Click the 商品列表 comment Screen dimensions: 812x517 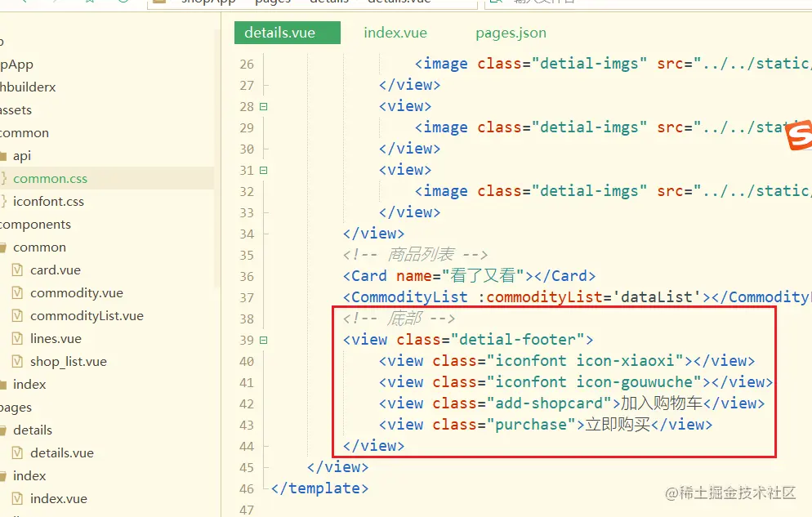point(415,255)
